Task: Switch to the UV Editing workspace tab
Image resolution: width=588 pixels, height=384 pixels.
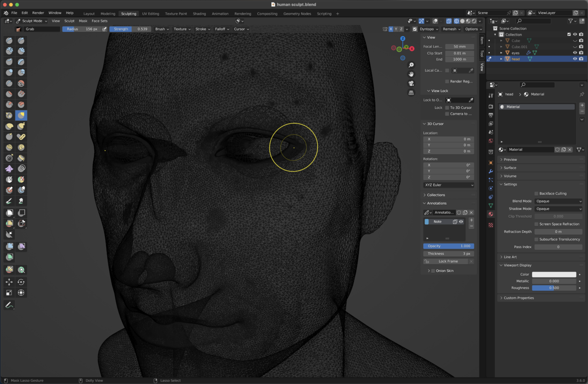Action: point(150,14)
